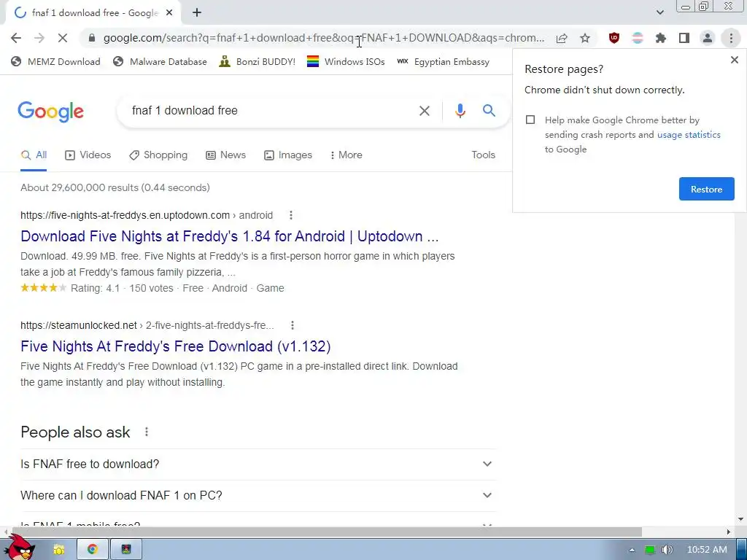Open the three-dot menu for the uptodown result
The image size is (747, 560).
click(x=290, y=215)
